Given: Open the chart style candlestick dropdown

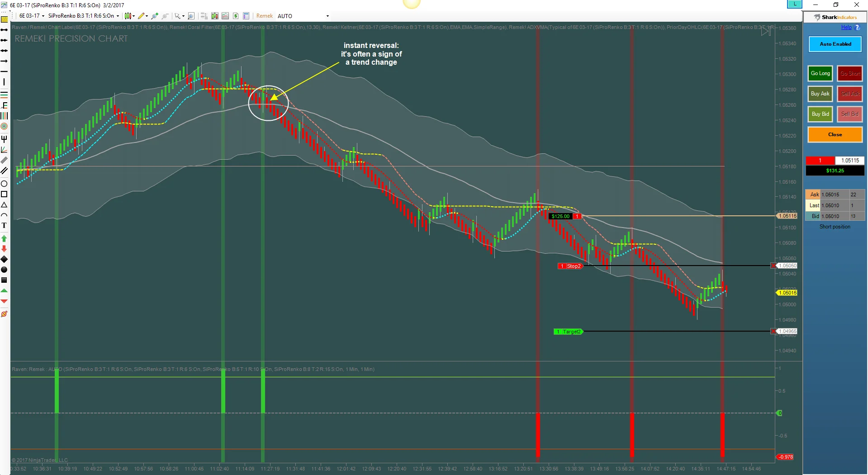Looking at the screenshot, I should point(130,16).
